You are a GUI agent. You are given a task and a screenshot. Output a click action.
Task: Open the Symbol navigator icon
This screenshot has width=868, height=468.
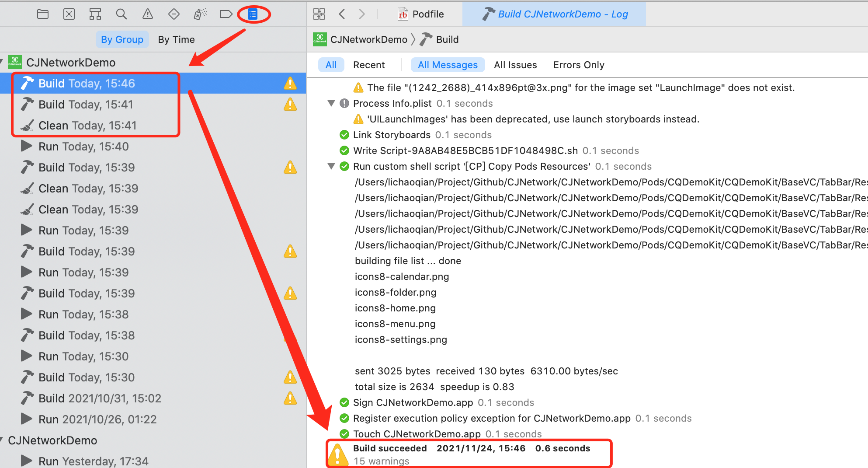95,14
